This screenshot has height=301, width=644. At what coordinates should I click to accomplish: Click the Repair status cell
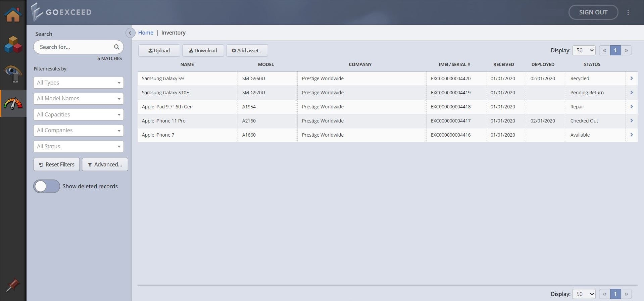pyautogui.click(x=596, y=106)
